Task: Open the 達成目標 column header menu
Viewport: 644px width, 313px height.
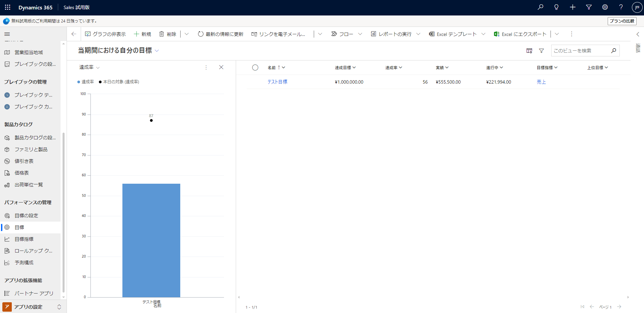Action: pyautogui.click(x=345, y=68)
